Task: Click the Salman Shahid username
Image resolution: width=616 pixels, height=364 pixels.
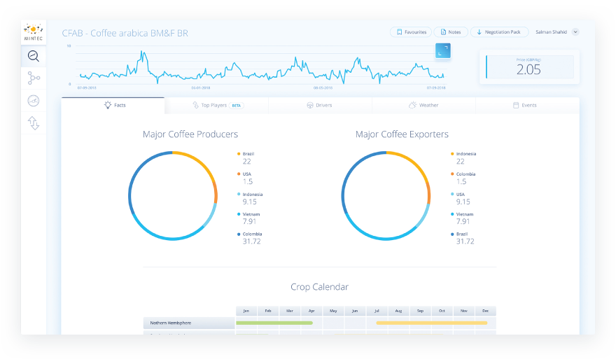Action: click(552, 31)
